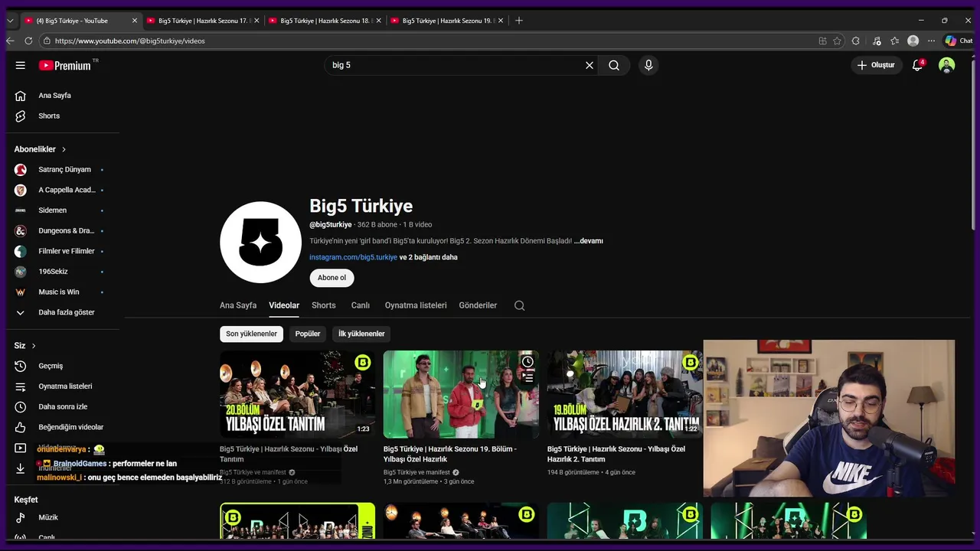Open the browser profile icon

913,41
